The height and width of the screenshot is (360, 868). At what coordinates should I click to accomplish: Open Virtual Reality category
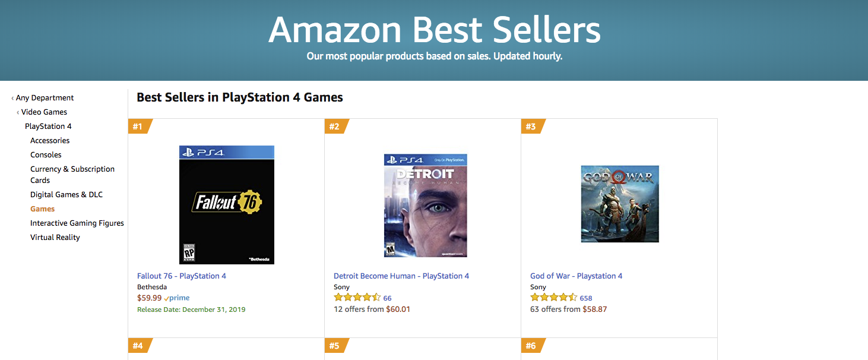pyautogui.click(x=55, y=238)
